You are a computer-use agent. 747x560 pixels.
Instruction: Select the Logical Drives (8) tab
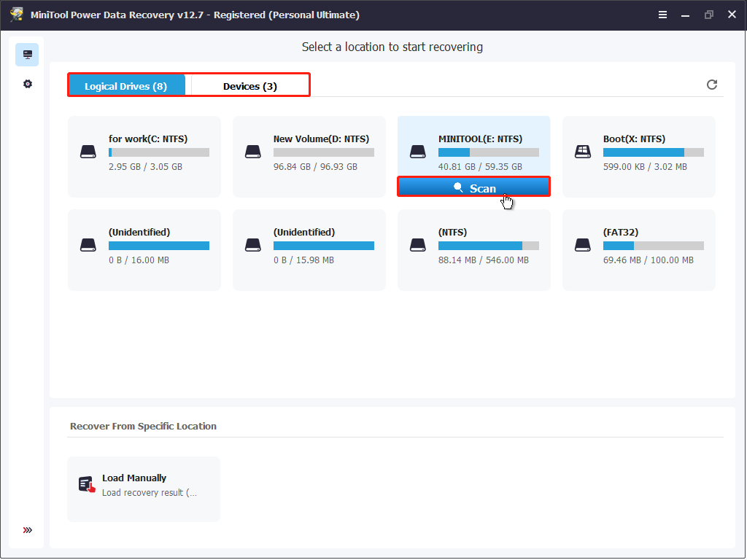click(126, 85)
